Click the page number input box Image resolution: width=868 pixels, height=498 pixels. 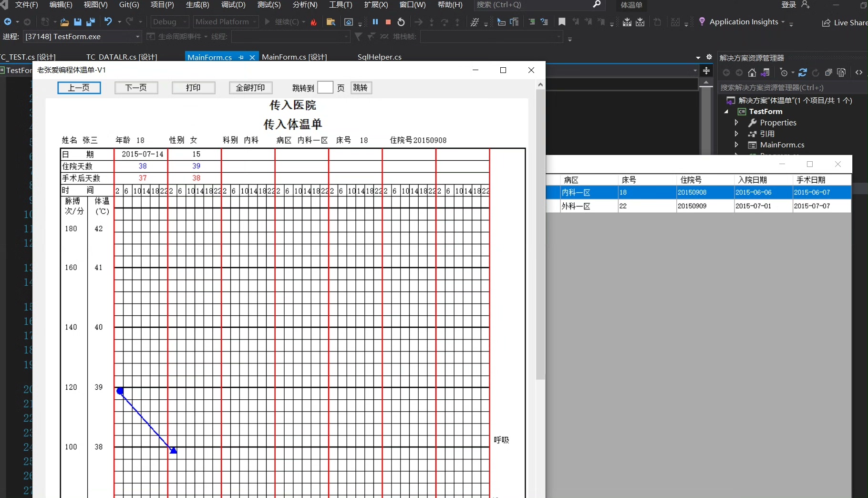325,88
